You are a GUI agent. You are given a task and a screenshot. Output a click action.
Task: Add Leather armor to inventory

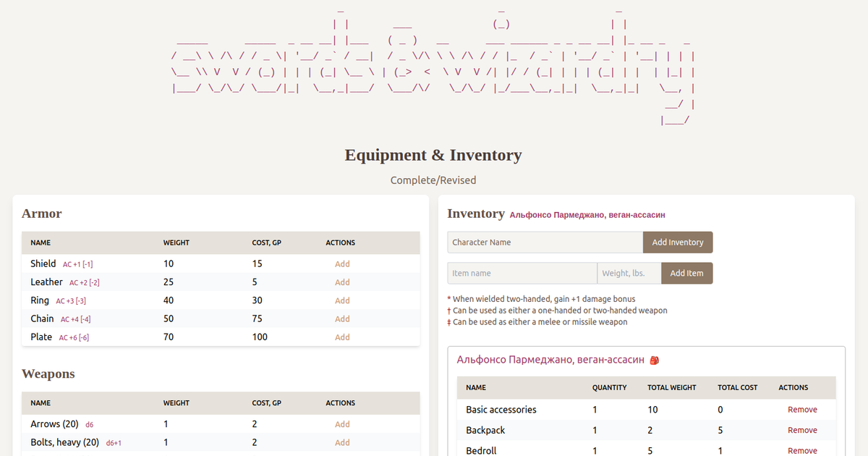click(342, 282)
